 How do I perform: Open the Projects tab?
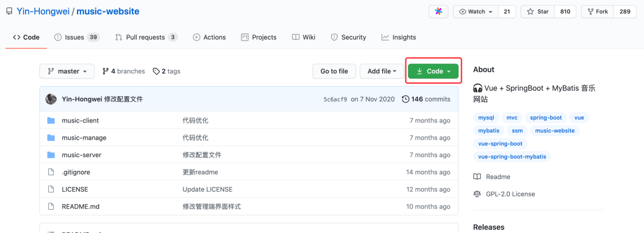pyautogui.click(x=259, y=37)
